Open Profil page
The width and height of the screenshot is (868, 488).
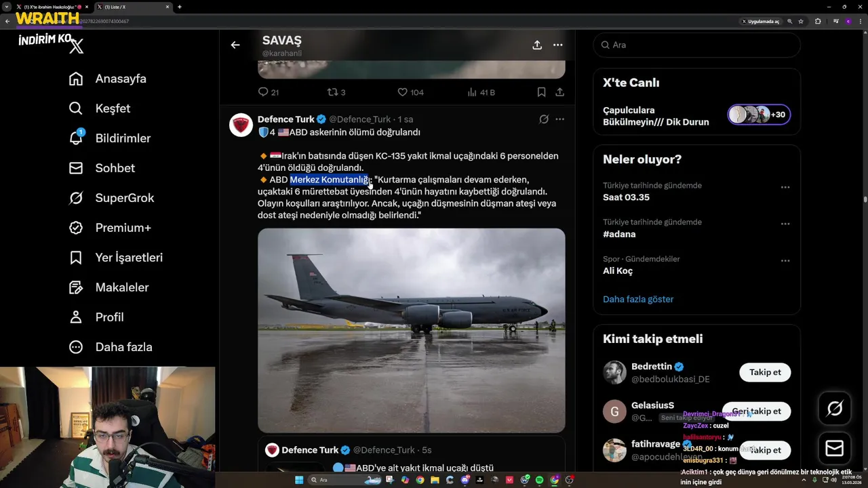point(96,317)
